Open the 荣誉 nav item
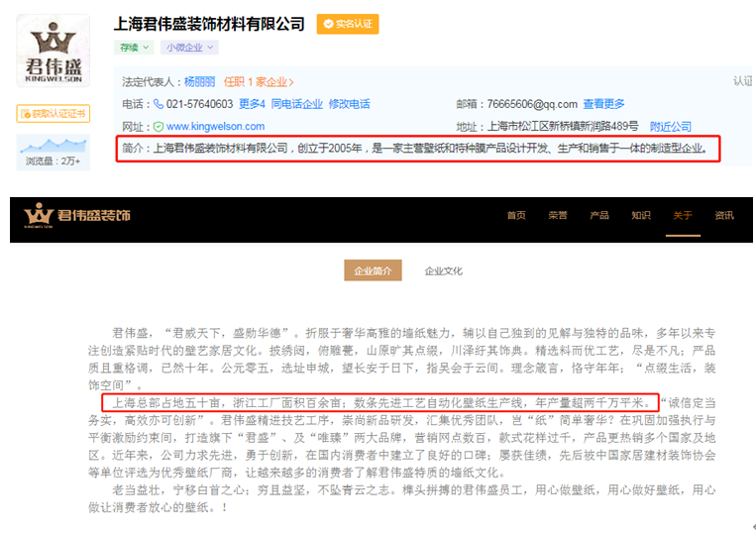The width and height of the screenshot is (756, 534). tap(558, 215)
